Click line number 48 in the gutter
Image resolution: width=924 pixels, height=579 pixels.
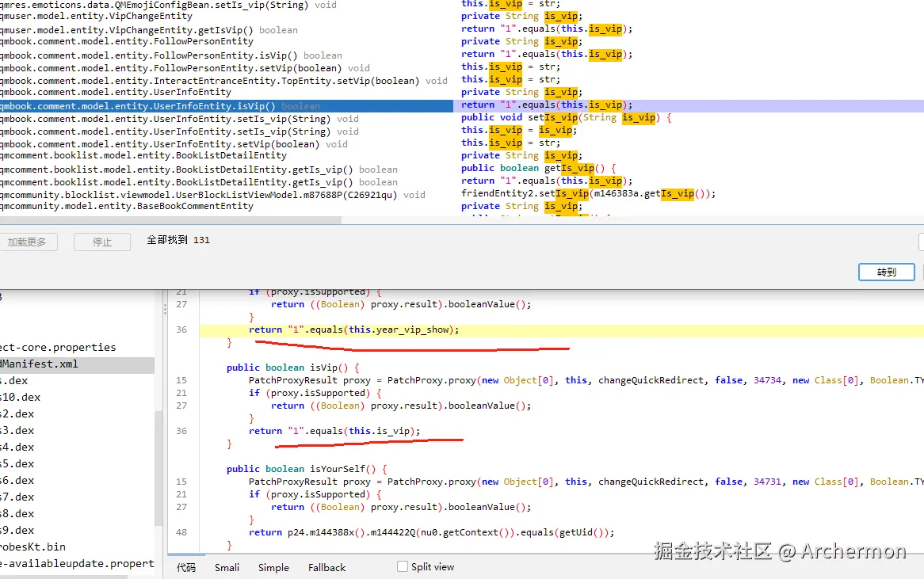coord(181,532)
